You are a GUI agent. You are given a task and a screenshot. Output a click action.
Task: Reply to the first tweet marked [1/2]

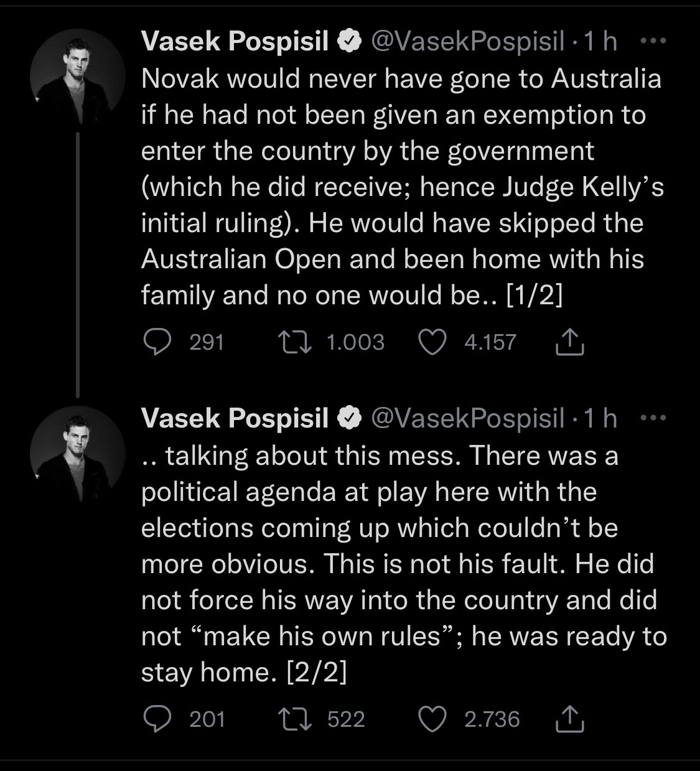(x=157, y=342)
